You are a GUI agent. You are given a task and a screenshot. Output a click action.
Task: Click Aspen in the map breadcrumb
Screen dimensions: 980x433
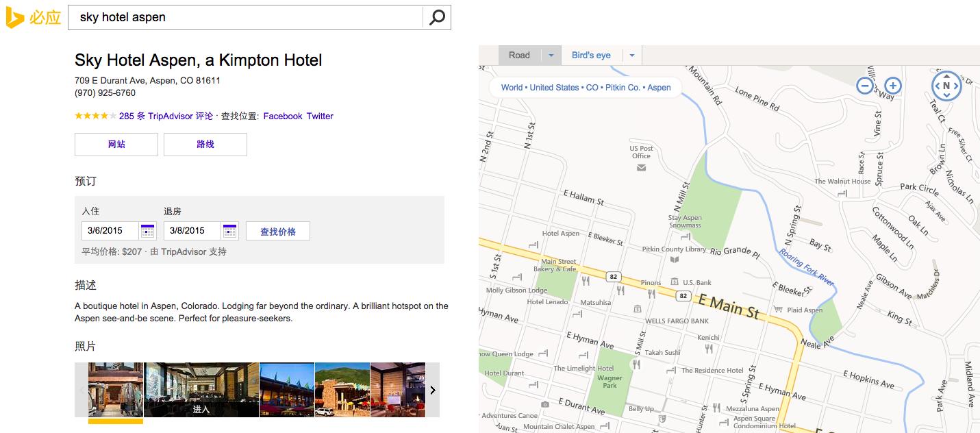coord(659,87)
